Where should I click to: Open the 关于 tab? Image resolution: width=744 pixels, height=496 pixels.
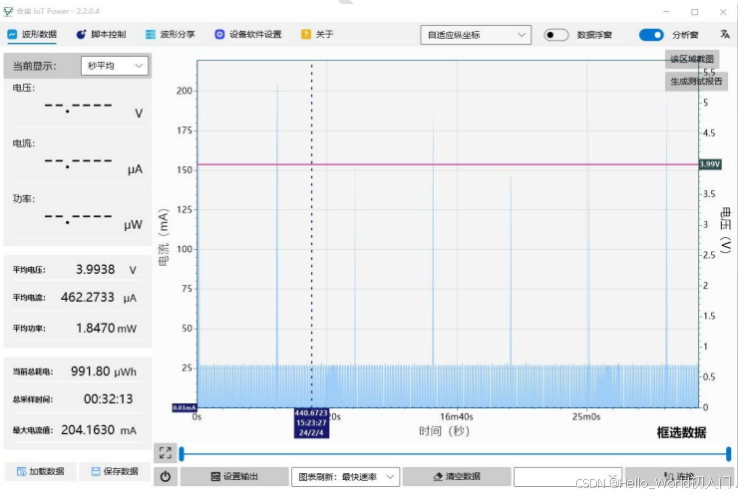317,34
